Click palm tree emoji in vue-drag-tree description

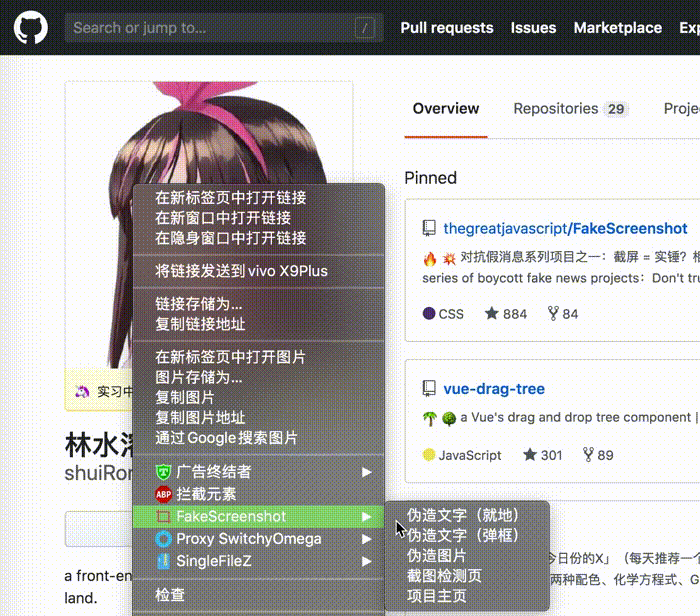pos(429,418)
